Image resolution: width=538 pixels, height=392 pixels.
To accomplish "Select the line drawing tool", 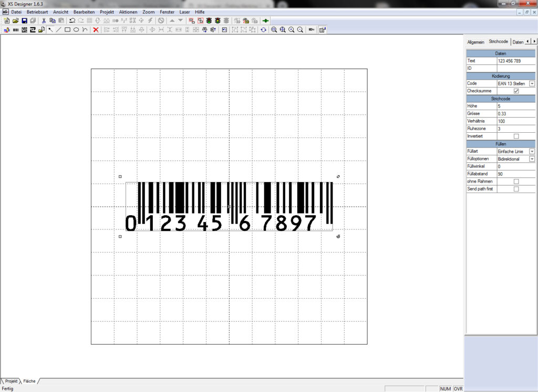I will [x=58, y=30].
